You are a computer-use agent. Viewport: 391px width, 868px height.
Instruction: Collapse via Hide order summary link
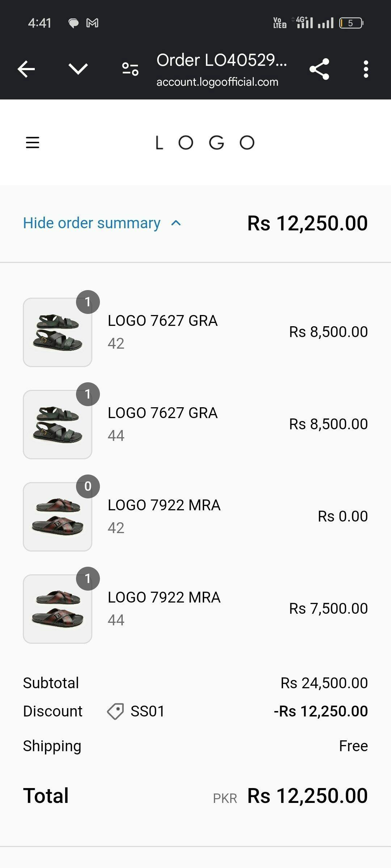click(x=92, y=223)
